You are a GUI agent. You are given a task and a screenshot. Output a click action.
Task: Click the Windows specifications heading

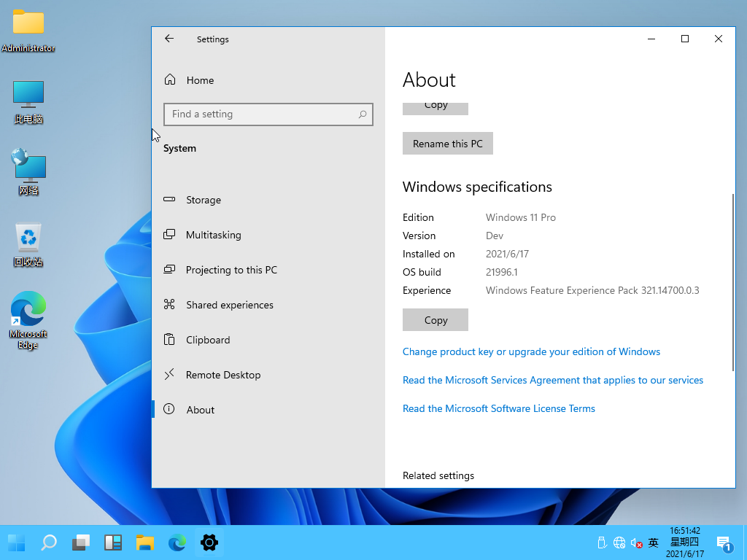tap(477, 187)
